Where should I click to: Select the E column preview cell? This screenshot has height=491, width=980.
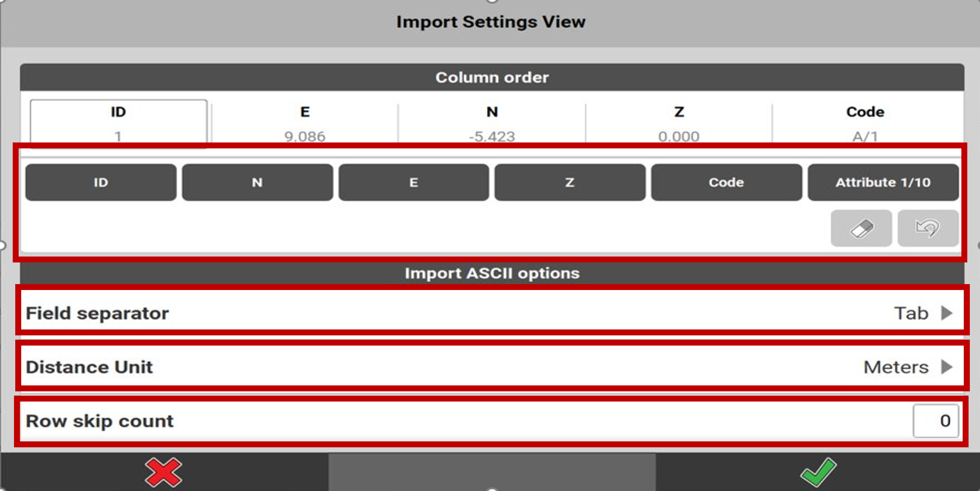click(x=305, y=123)
